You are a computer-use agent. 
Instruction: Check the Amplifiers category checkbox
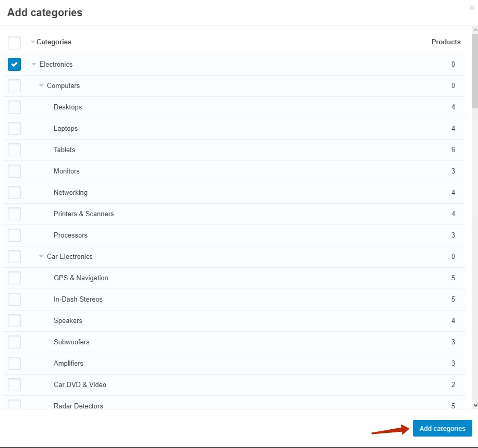click(x=14, y=363)
